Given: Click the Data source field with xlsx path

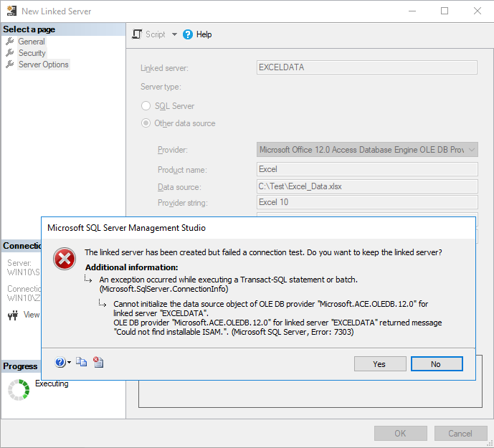Looking at the screenshot, I should point(367,186).
